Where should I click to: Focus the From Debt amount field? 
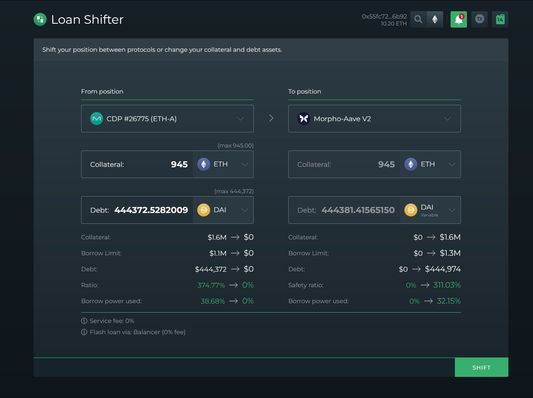pyautogui.click(x=137, y=210)
